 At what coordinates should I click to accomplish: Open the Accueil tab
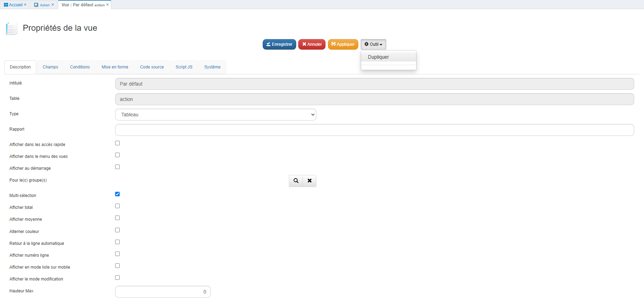pos(15,5)
